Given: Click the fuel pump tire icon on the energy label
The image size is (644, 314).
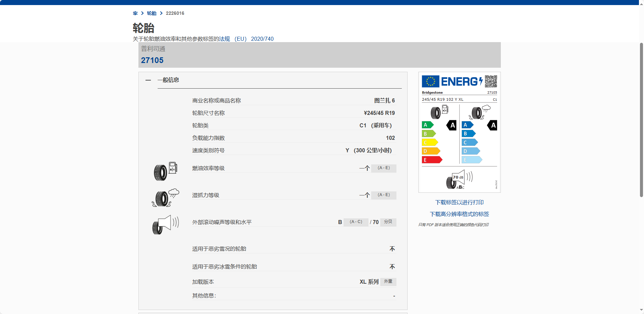Looking at the screenshot, I should pyautogui.click(x=439, y=112).
